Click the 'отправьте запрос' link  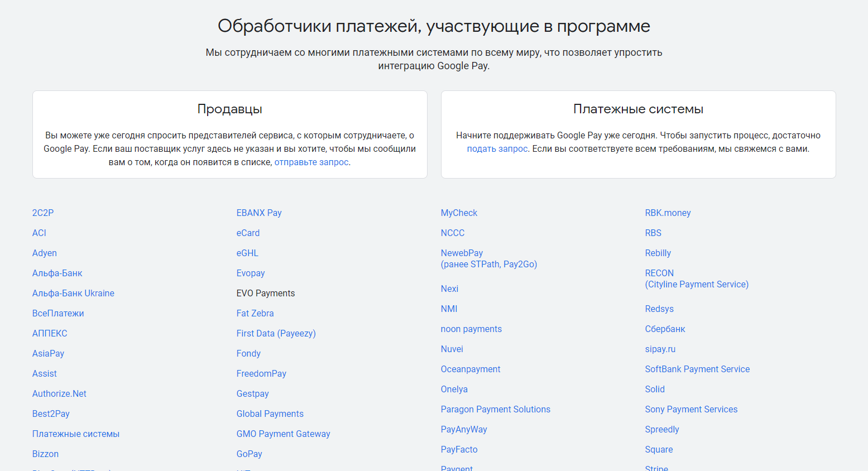pos(311,162)
